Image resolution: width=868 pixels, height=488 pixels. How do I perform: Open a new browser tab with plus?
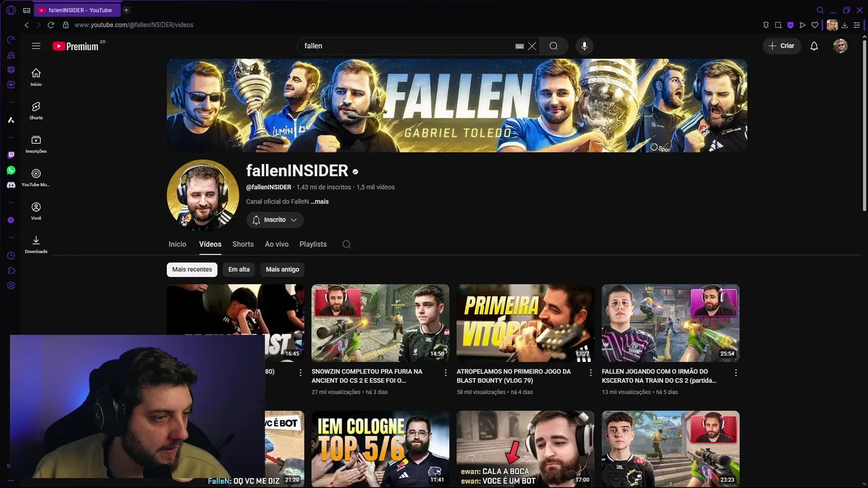pyautogui.click(x=126, y=10)
